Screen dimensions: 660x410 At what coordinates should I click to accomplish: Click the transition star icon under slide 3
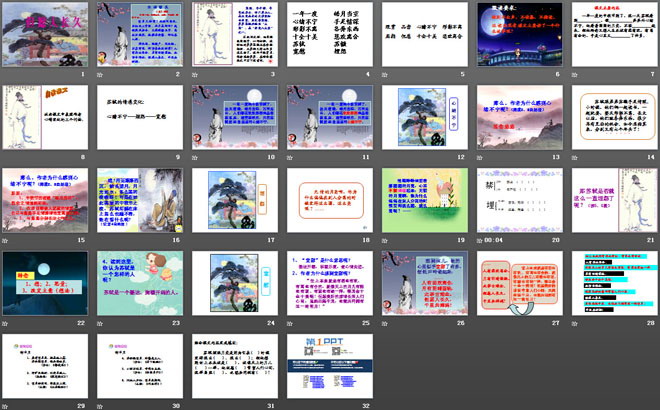coord(195,75)
